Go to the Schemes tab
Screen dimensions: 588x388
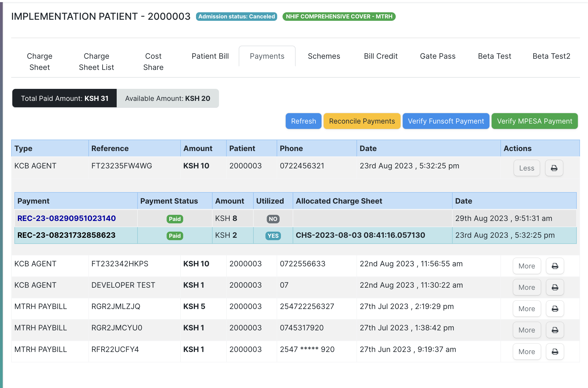click(x=324, y=56)
